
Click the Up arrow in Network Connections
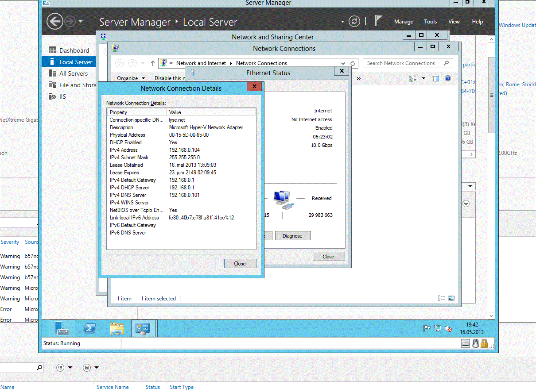click(153, 63)
